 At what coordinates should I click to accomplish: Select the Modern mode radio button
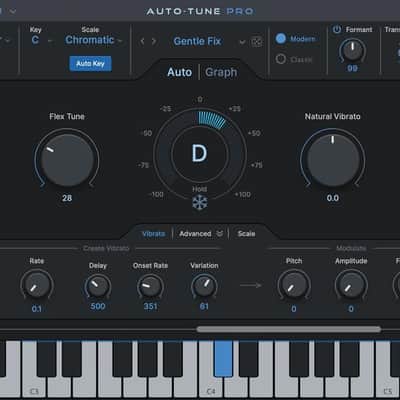(281, 39)
